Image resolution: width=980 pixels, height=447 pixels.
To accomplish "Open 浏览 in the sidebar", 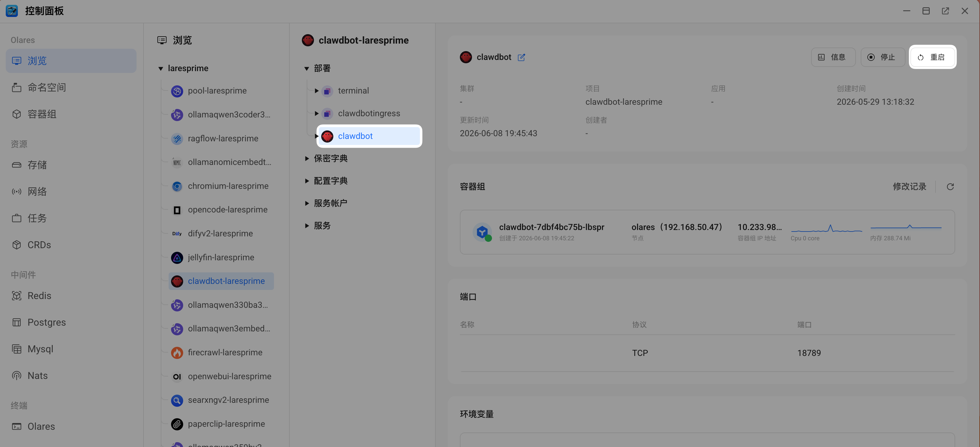I will click(71, 61).
